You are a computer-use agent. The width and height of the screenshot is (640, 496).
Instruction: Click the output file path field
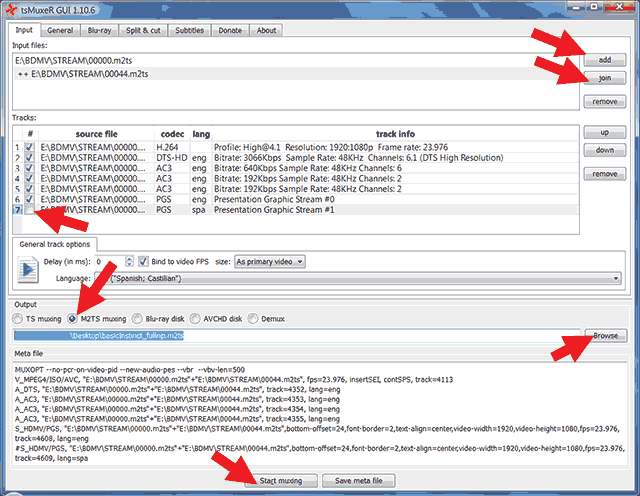(297, 336)
